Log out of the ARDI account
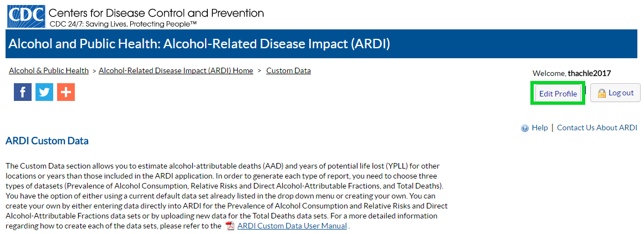 tap(615, 93)
